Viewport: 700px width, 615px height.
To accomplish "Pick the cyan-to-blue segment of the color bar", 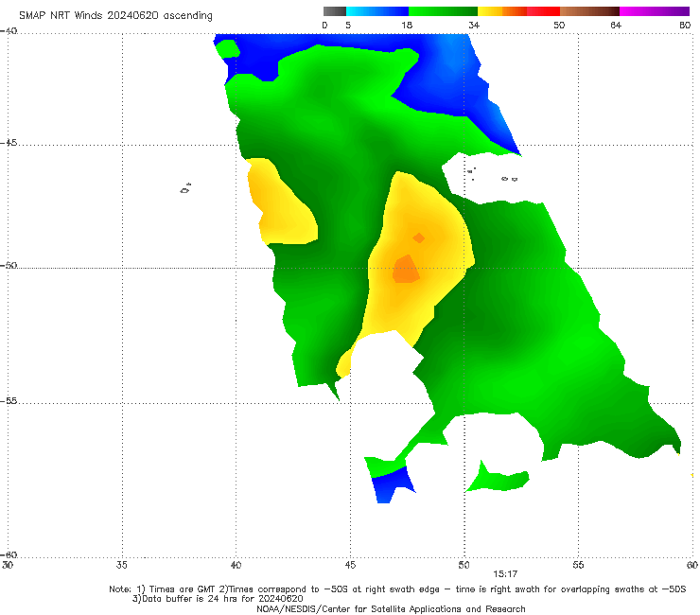I will click(377, 11).
